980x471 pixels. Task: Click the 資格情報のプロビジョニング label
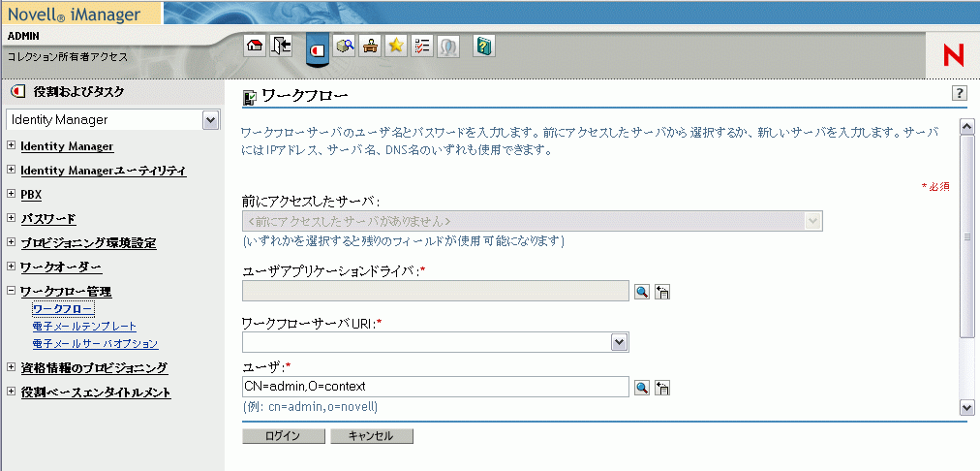94,368
